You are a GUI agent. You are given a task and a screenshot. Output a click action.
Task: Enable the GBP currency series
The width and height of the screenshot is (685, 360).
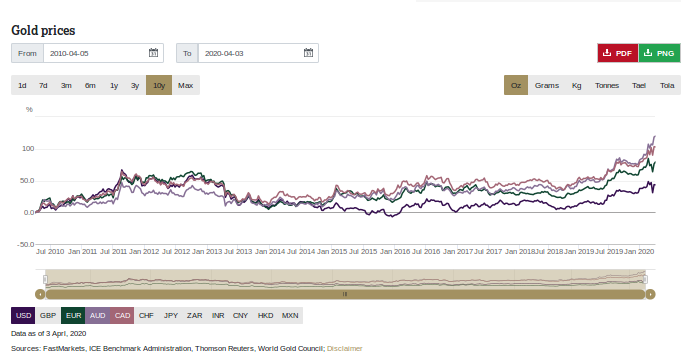(48, 315)
